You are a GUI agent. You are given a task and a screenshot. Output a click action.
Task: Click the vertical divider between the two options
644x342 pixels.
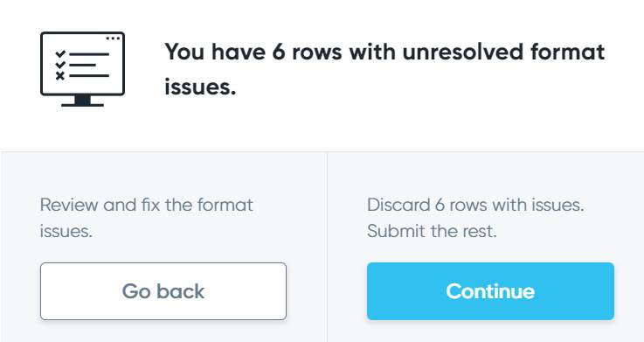(x=327, y=247)
